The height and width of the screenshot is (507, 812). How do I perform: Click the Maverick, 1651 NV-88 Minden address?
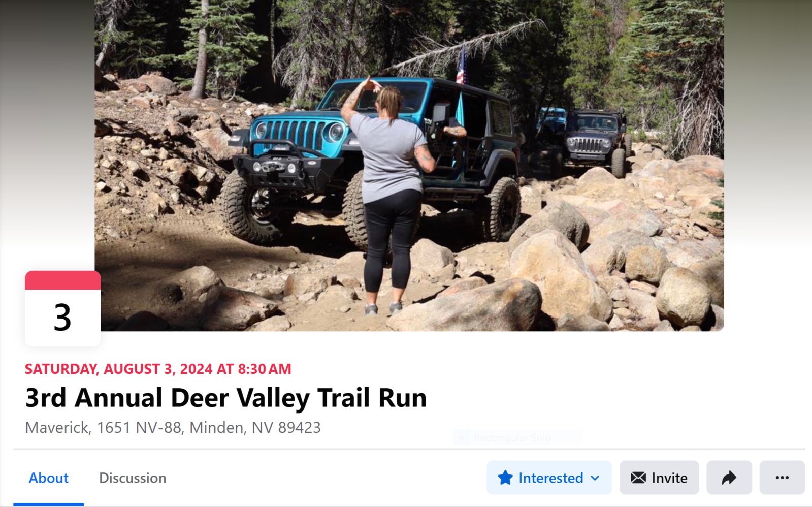click(173, 428)
